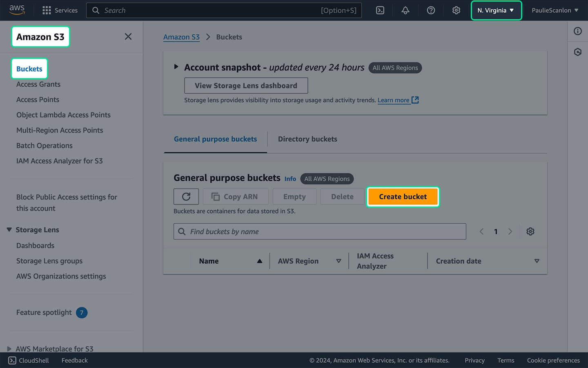The image size is (588, 368).
Task: Open the Services grid menu
Action: pos(60,10)
